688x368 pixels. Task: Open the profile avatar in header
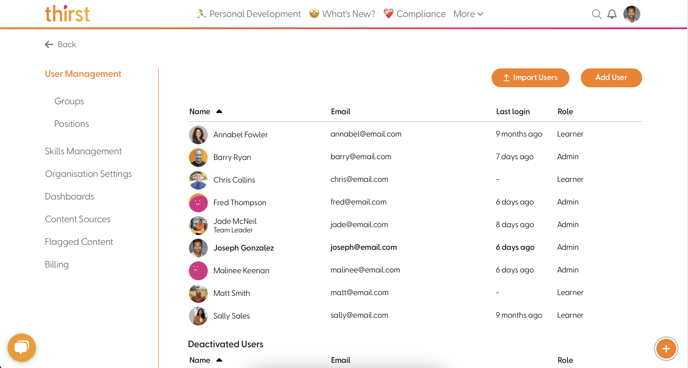[632, 14]
